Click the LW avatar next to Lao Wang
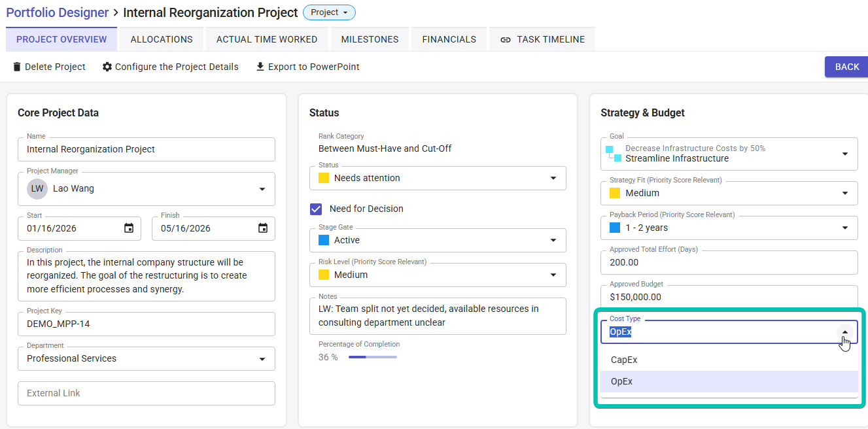Image resolution: width=868 pixels, height=429 pixels. [37, 189]
